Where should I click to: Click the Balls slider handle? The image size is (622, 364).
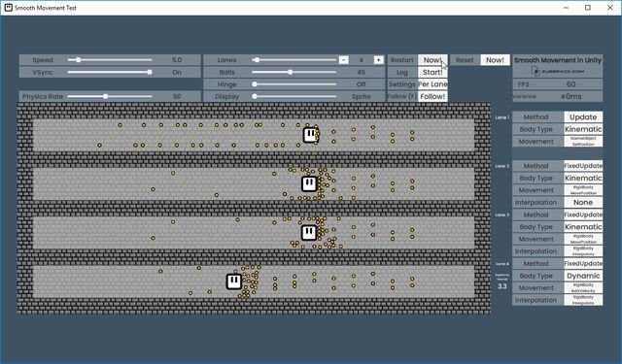pos(291,72)
